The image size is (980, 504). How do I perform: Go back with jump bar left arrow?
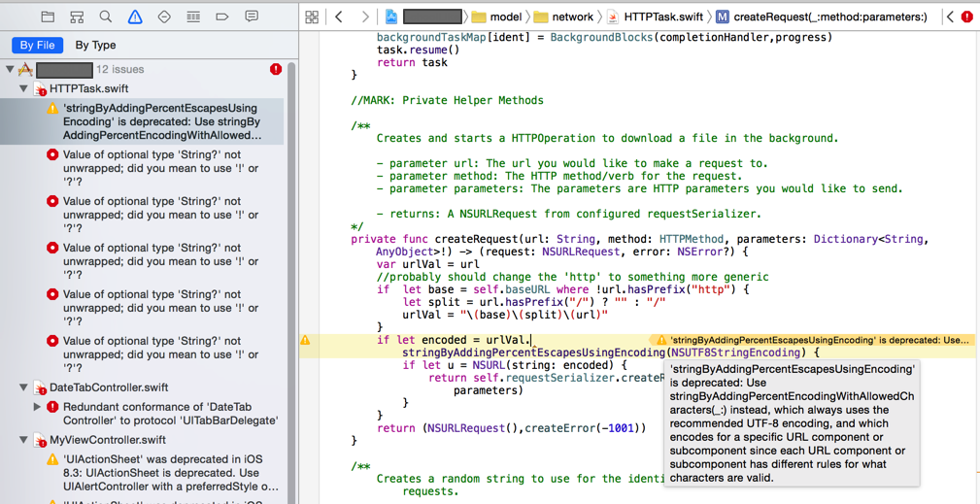[339, 17]
